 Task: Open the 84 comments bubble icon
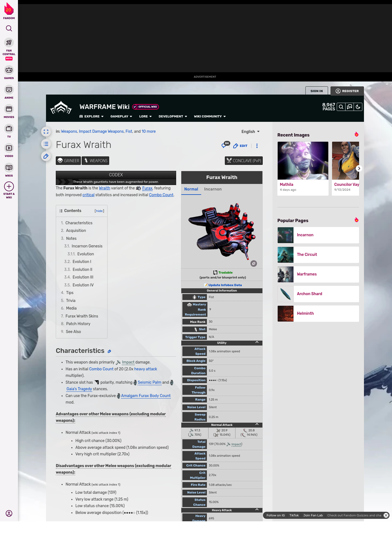(225, 145)
